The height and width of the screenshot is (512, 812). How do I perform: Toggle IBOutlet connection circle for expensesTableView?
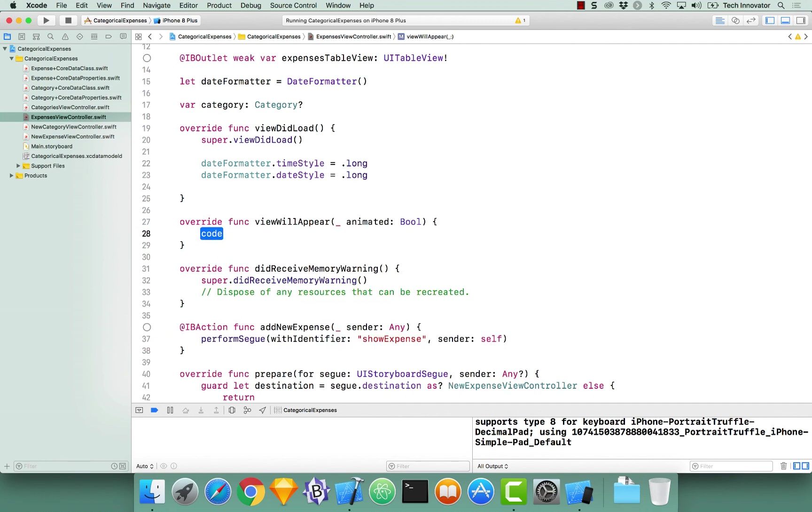pos(147,58)
